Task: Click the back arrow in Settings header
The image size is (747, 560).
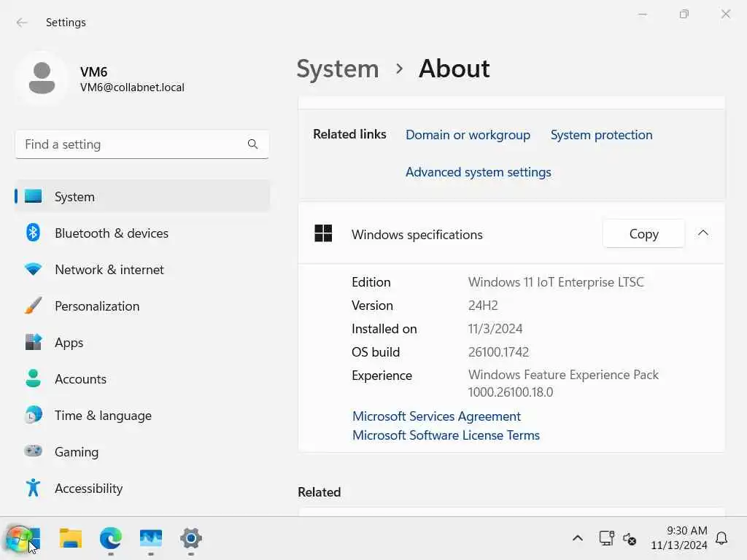Action: click(22, 23)
